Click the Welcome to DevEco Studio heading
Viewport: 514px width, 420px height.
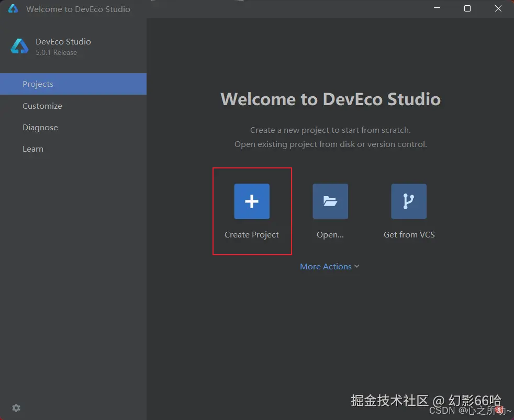tap(330, 99)
